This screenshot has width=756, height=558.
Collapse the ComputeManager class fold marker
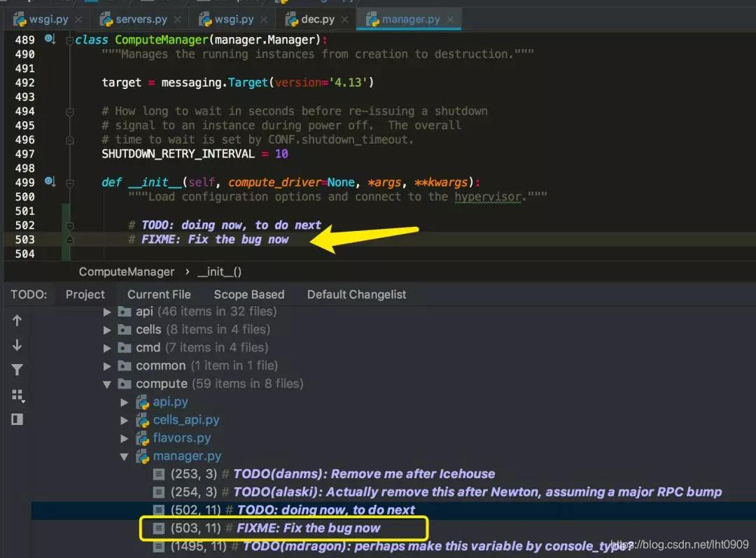click(70, 40)
